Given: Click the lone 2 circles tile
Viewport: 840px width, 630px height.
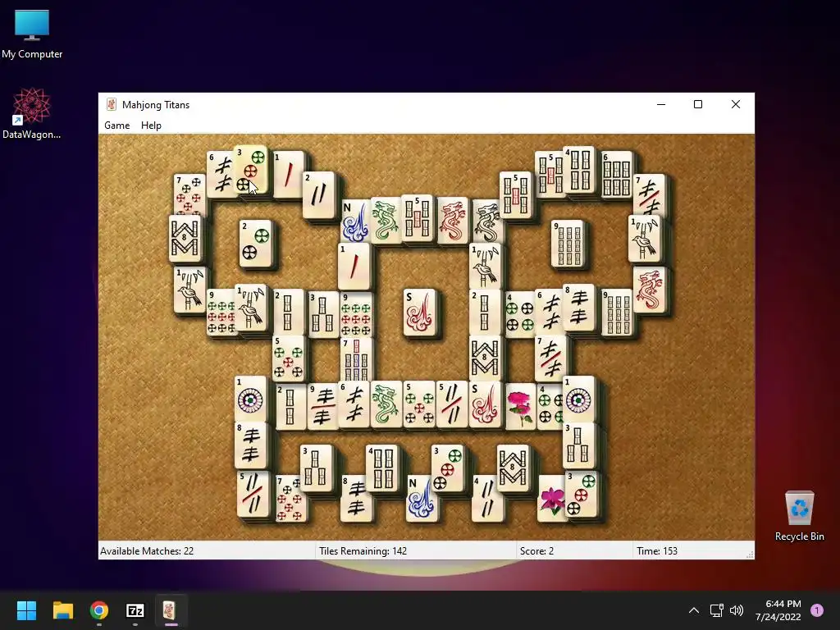Looking at the screenshot, I should [255, 243].
